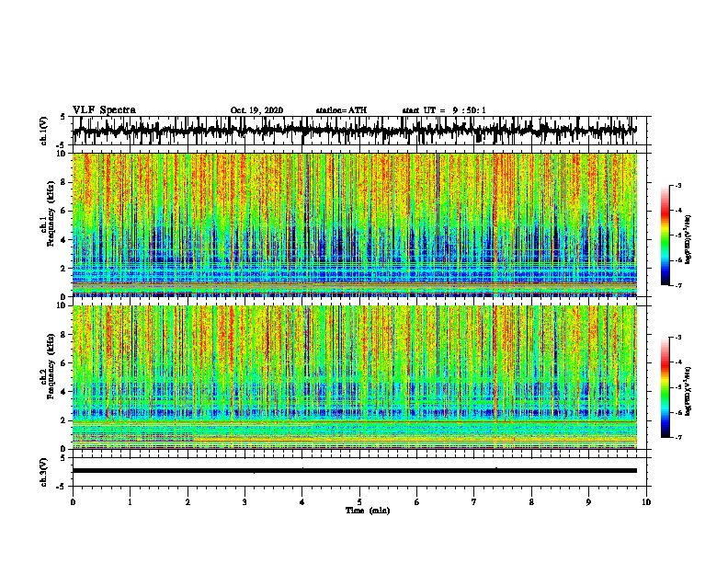Click the log(PSD) label beside ch.2 color bar
728x563 pixels.
click(x=688, y=391)
